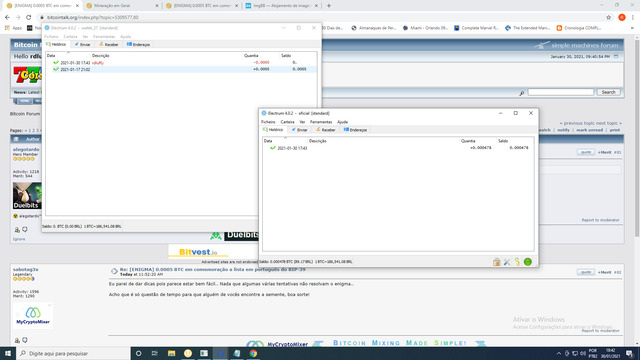The height and width of the screenshot is (360, 640).
Task: Open Carteira menu in oficial wallet
Action: (287, 122)
